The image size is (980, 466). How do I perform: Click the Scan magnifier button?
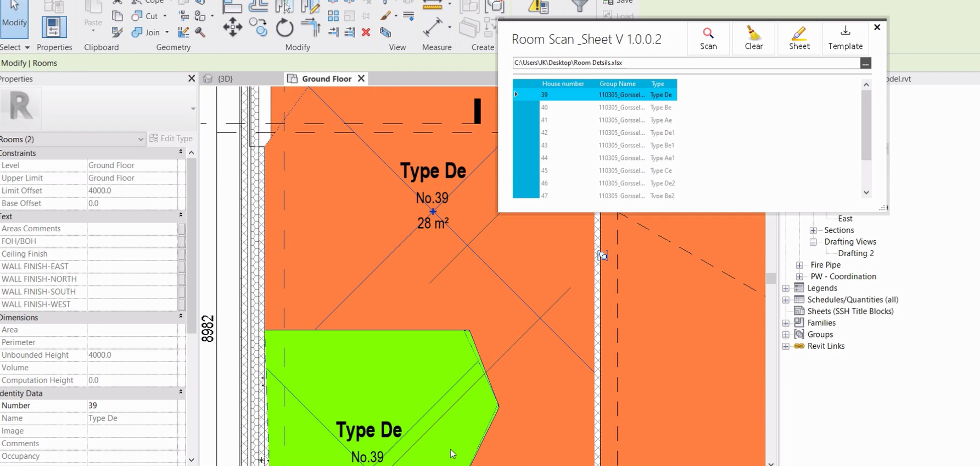coord(708,38)
